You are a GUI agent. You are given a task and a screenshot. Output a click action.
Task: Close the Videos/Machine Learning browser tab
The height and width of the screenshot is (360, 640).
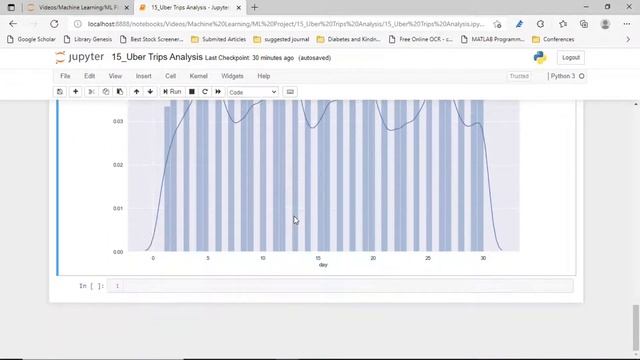point(127,7)
